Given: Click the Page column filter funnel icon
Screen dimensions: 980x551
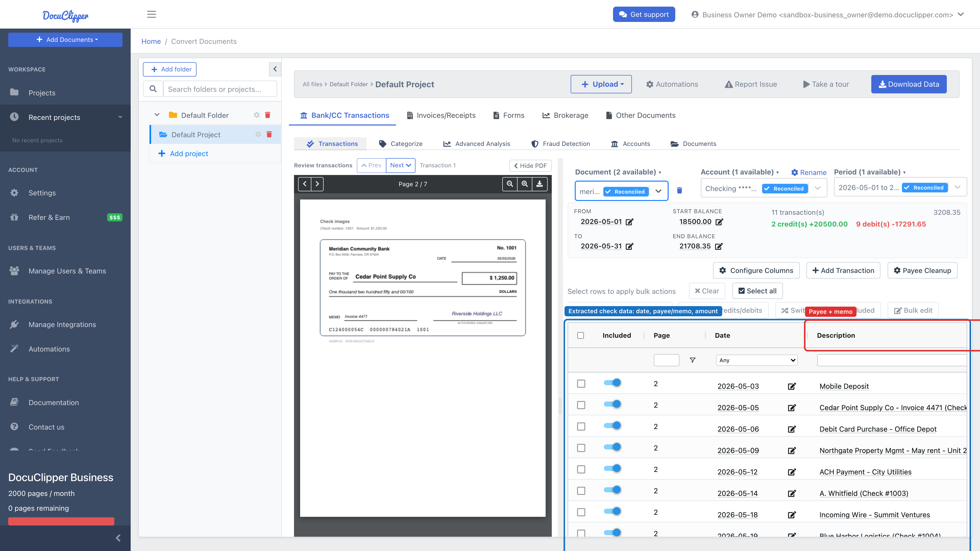Looking at the screenshot, I should click(692, 360).
